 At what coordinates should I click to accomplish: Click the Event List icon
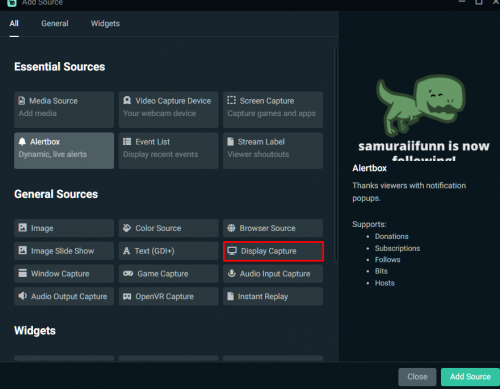click(x=127, y=142)
